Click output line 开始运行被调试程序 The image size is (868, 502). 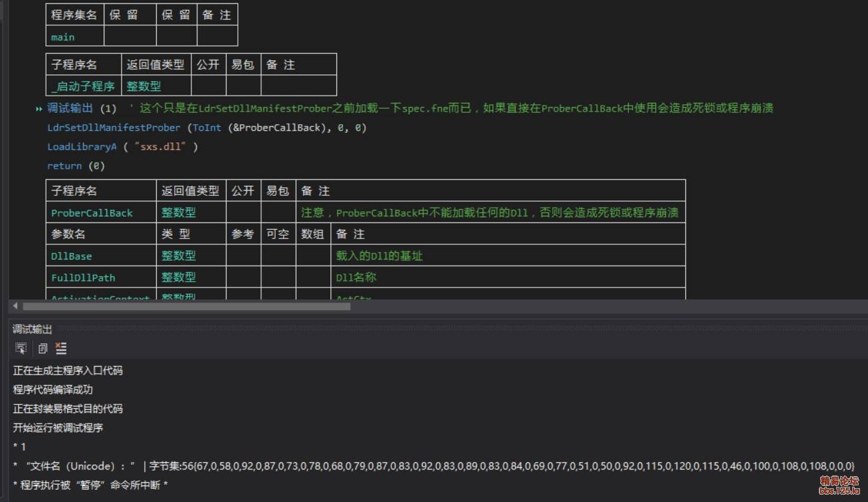(58, 428)
